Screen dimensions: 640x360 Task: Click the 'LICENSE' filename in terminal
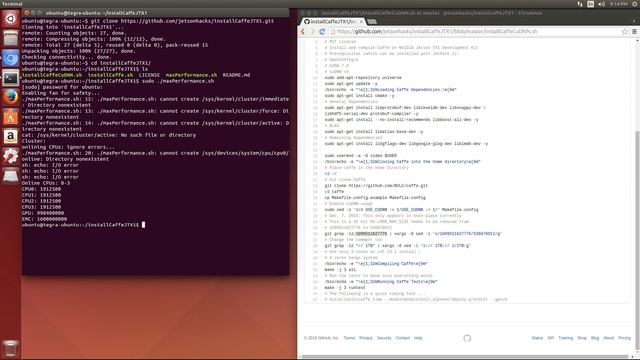click(149, 75)
